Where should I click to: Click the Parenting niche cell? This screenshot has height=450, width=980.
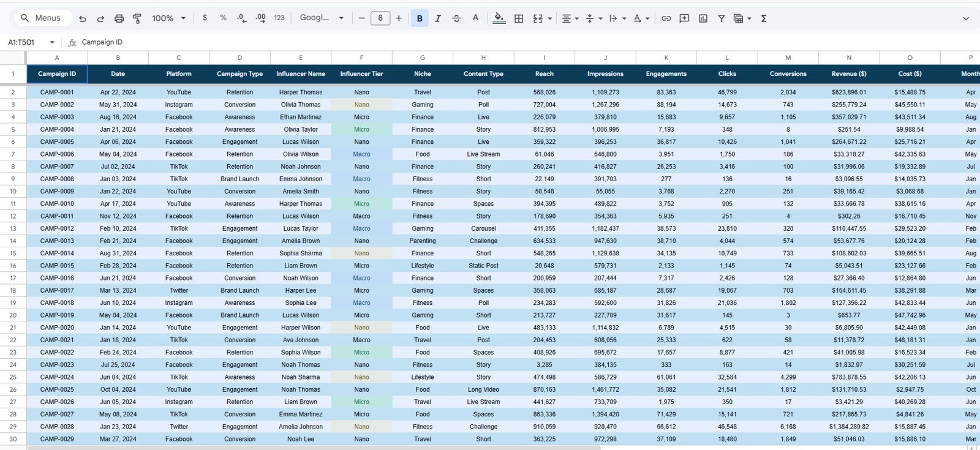(423, 241)
